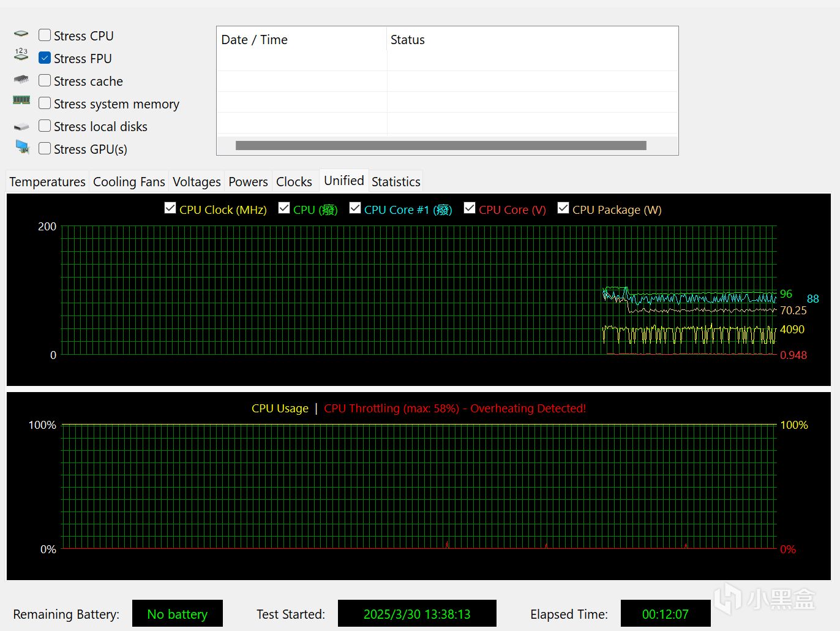
Task: Toggle the CPU Package (W) graph checkbox
Action: 563,208
